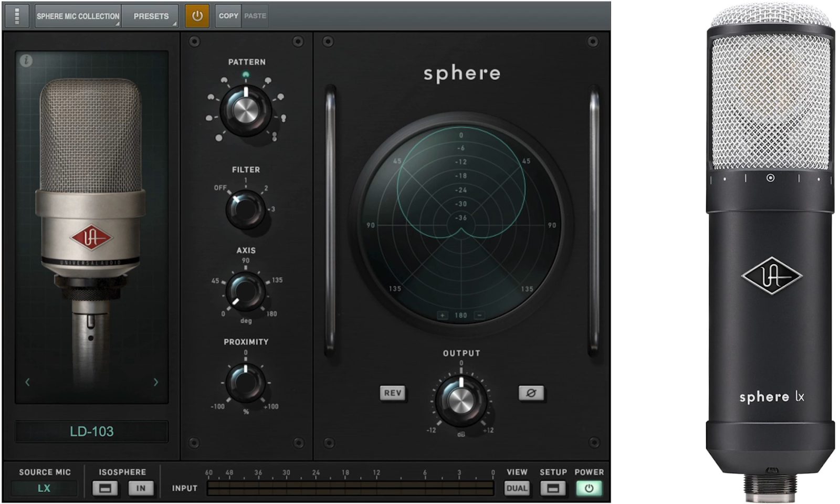Click the Output gain knob

click(x=460, y=401)
